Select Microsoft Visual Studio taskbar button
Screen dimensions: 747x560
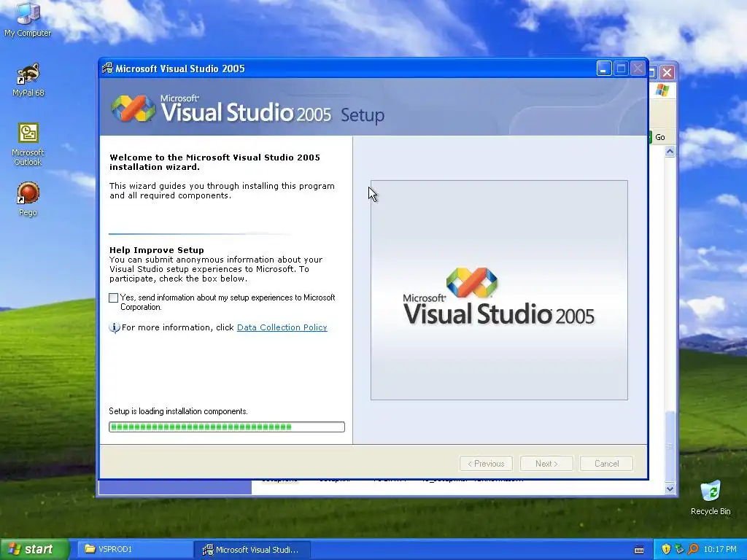(252, 550)
